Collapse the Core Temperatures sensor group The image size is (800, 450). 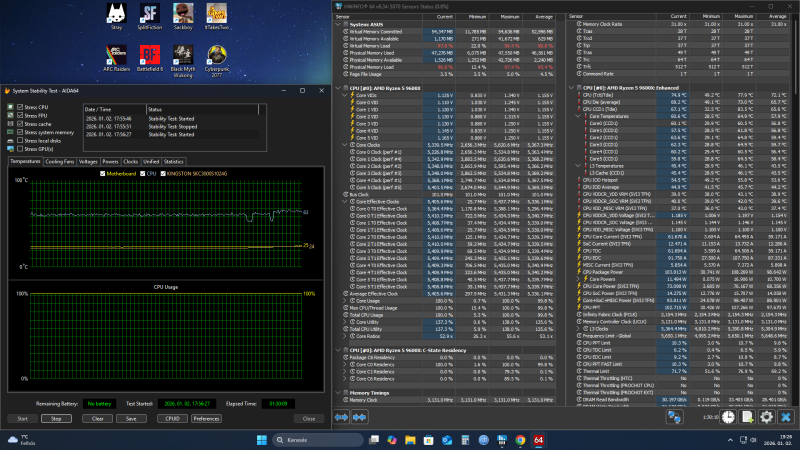pyautogui.click(x=580, y=116)
